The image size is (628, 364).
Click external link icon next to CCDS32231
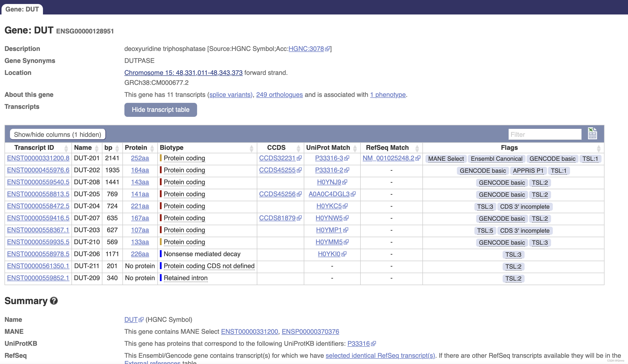point(299,158)
